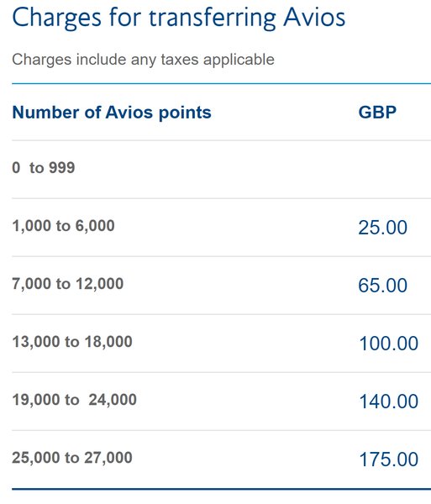Click the word Avios in the page title

(314, 18)
